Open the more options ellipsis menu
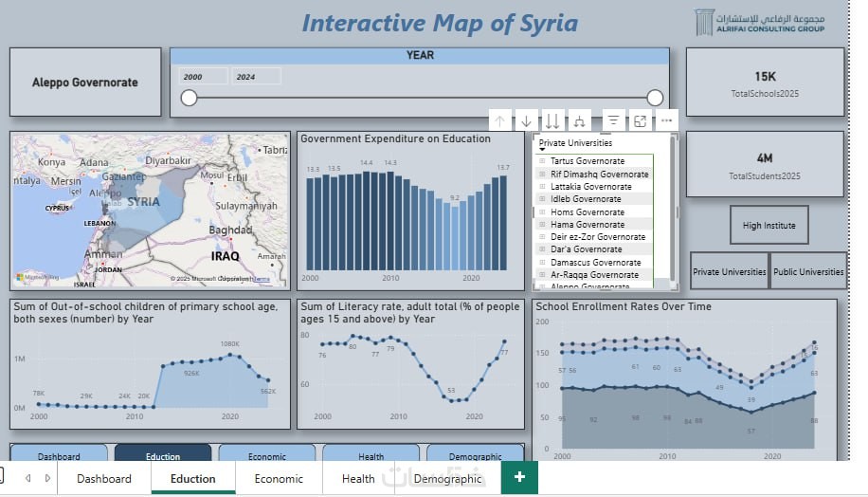This screenshot has width=868, height=497. pos(666,120)
